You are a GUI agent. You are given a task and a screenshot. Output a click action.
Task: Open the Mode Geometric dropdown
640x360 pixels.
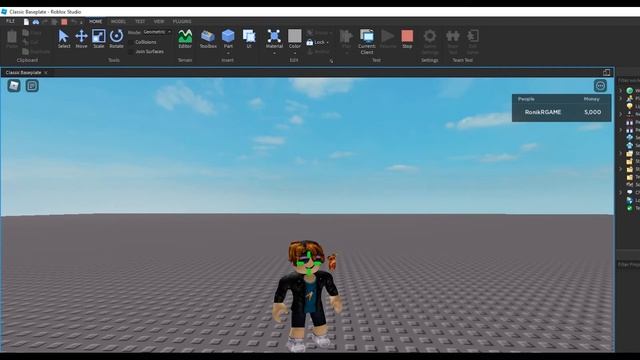click(x=157, y=32)
